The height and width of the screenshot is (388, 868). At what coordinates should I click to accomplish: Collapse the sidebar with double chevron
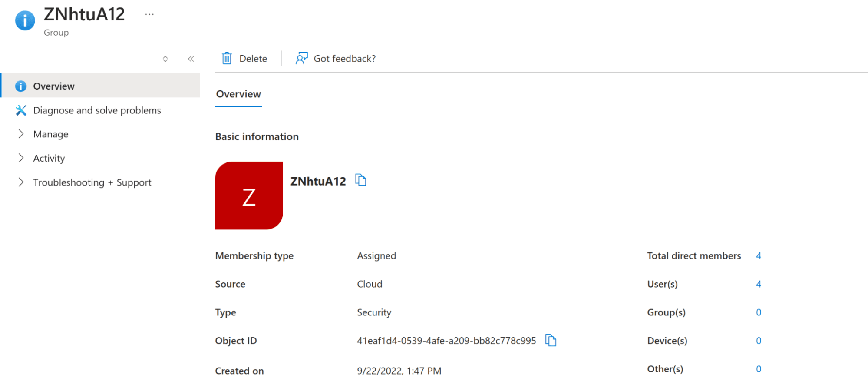[191, 59]
